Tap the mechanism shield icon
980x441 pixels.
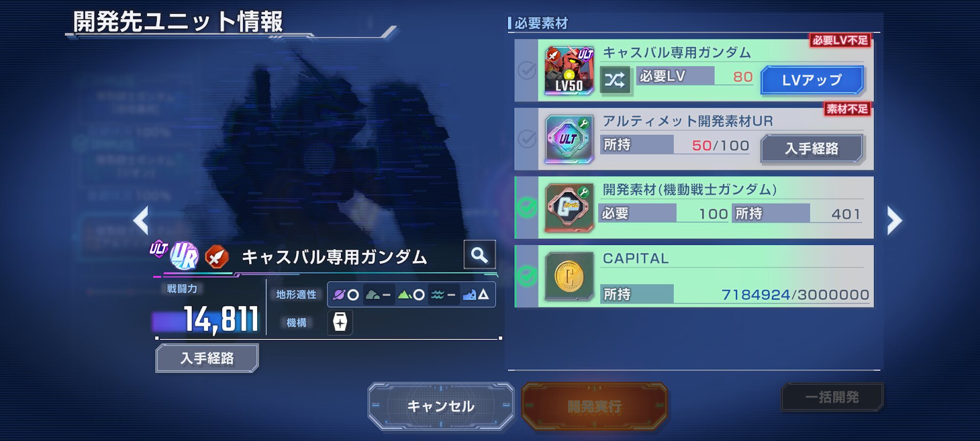tap(340, 322)
